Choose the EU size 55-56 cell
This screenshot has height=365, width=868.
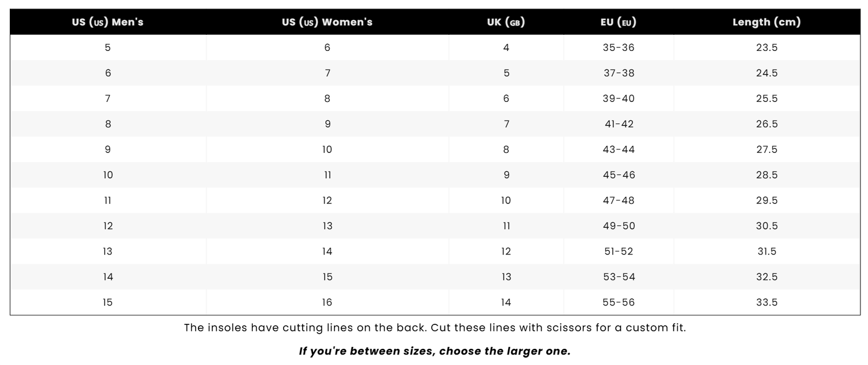click(x=619, y=302)
